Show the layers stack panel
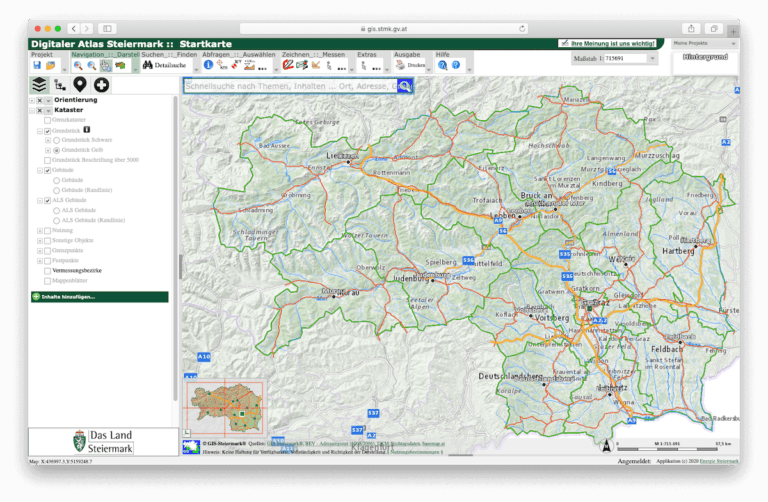Screen dimensions: 768x502 [x=39, y=85]
